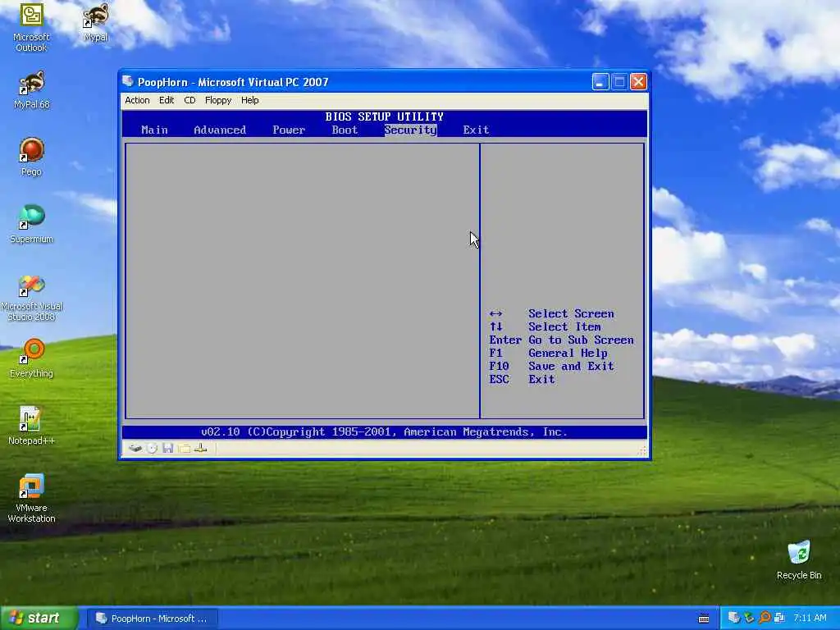Click the Safely Remove Hardware tray icon
The image size is (840, 630).
749,618
